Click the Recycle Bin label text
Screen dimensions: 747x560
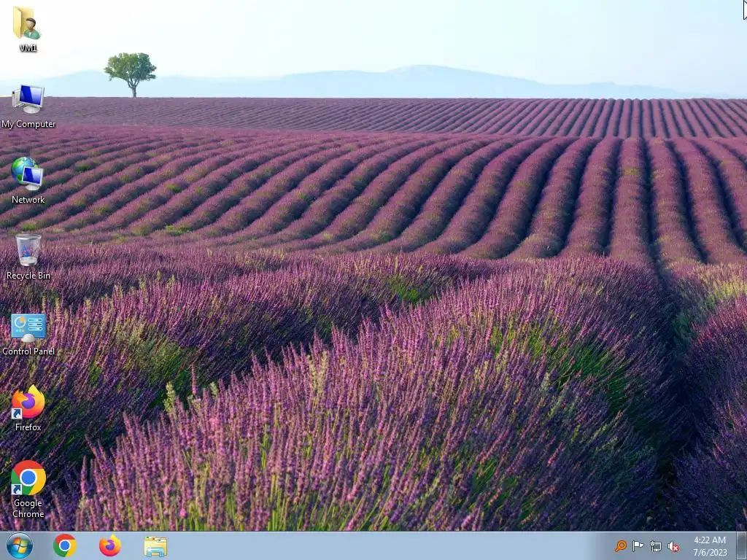(x=28, y=275)
